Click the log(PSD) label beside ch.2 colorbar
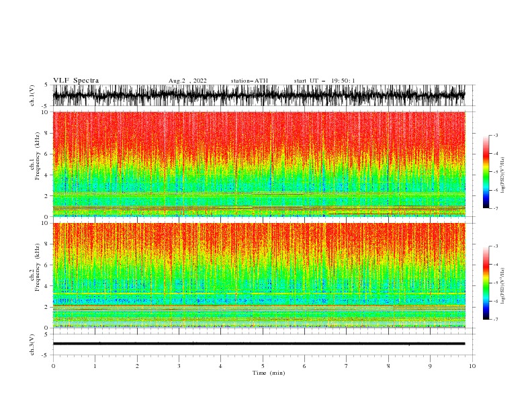This screenshot has height=411, width=532. click(x=503, y=286)
